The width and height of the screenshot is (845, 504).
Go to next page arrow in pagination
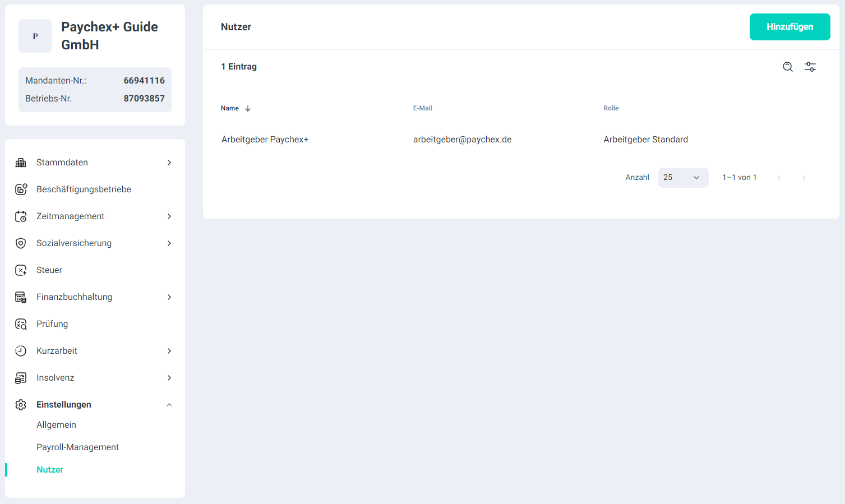804,178
